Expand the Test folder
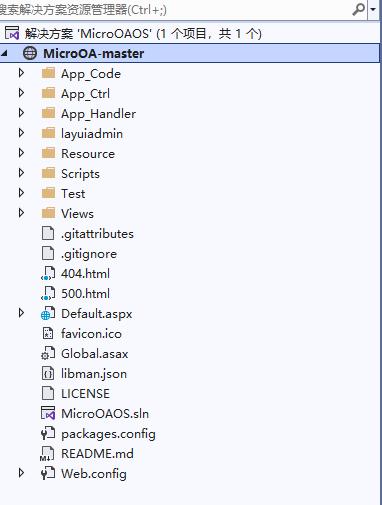Image resolution: width=382 pixels, height=505 pixels. [x=21, y=193]
